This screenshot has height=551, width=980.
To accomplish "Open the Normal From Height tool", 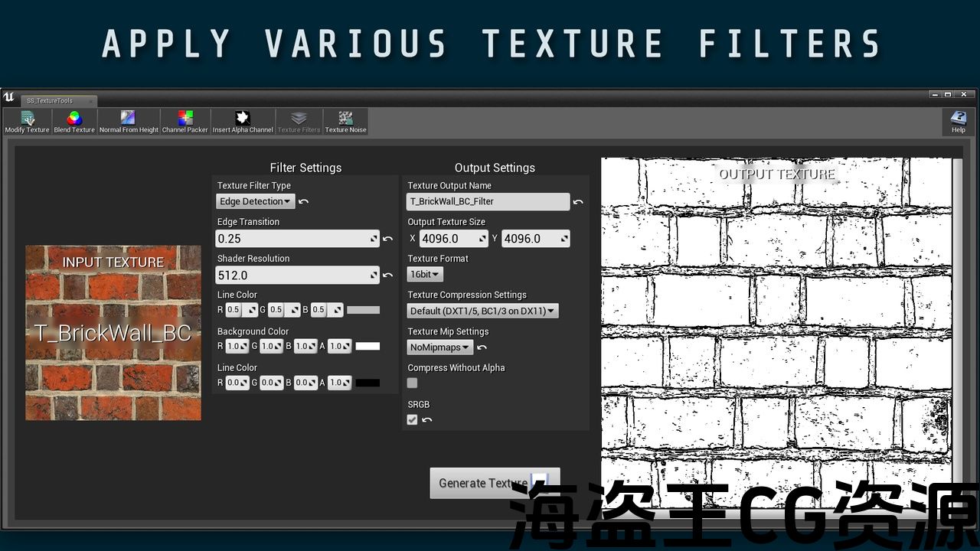I will [x=129, y=122].
